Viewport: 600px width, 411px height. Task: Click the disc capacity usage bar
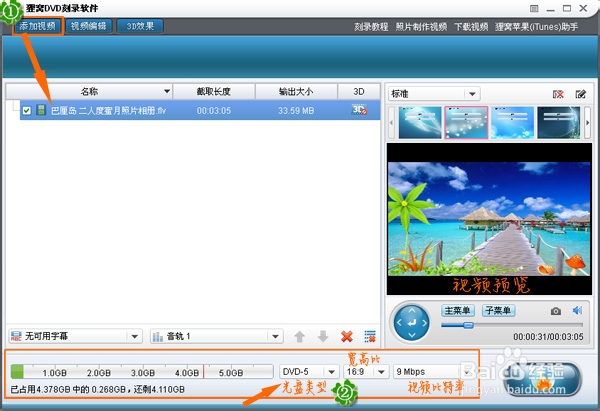tap(142, 372)
